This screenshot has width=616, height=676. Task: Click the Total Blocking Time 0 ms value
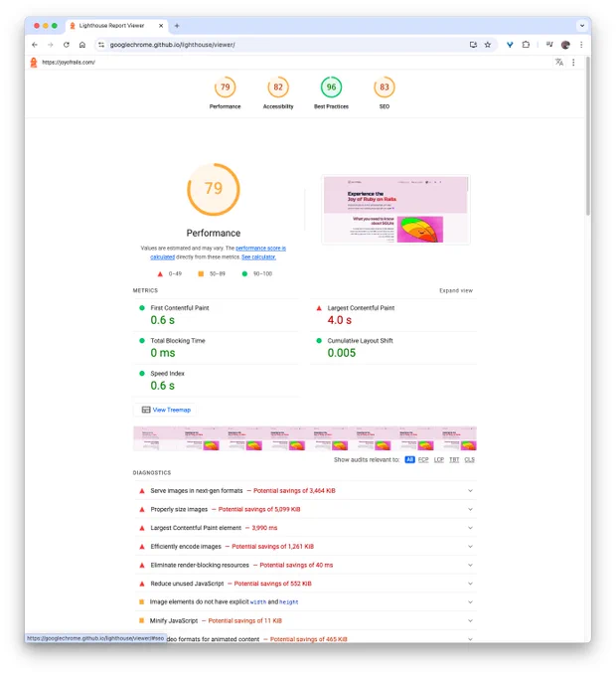pos(163,353)
